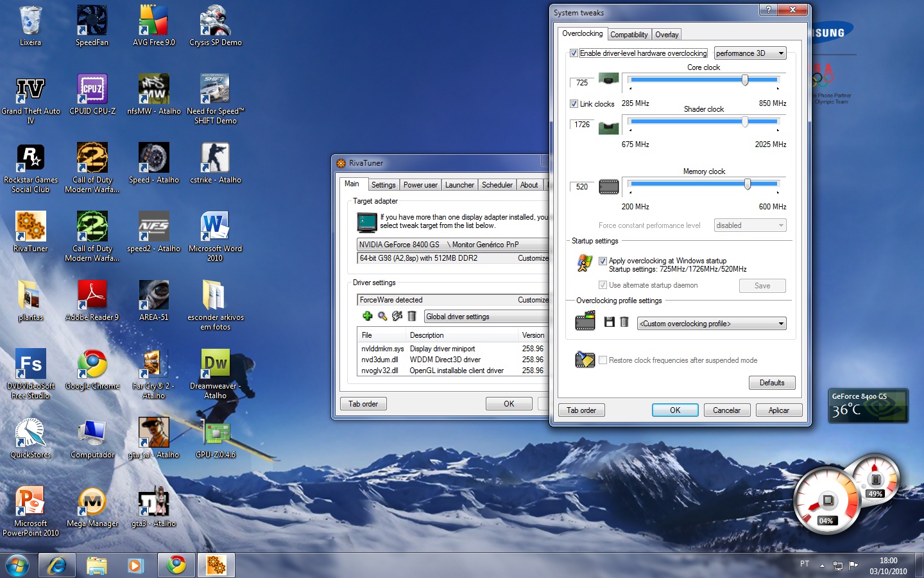Open the Microsoft Word 2010 desktop icon
Viewport: 924px width, 578px height.
(x=216, y=236)
